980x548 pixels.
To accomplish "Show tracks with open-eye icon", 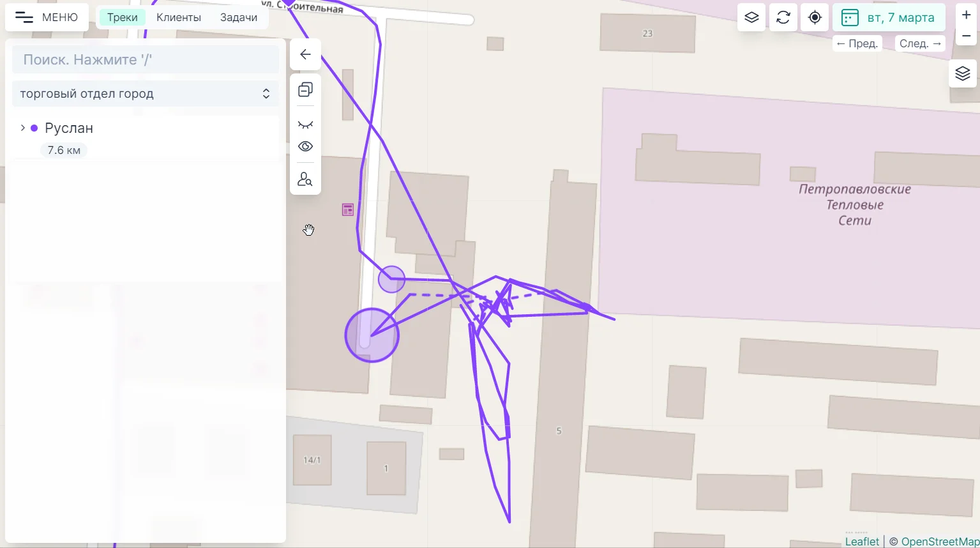I will (x=305, y=146).
